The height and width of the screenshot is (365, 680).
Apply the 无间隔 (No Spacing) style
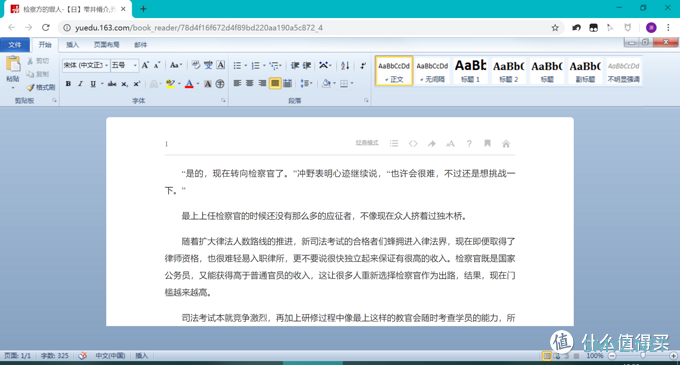432,71
